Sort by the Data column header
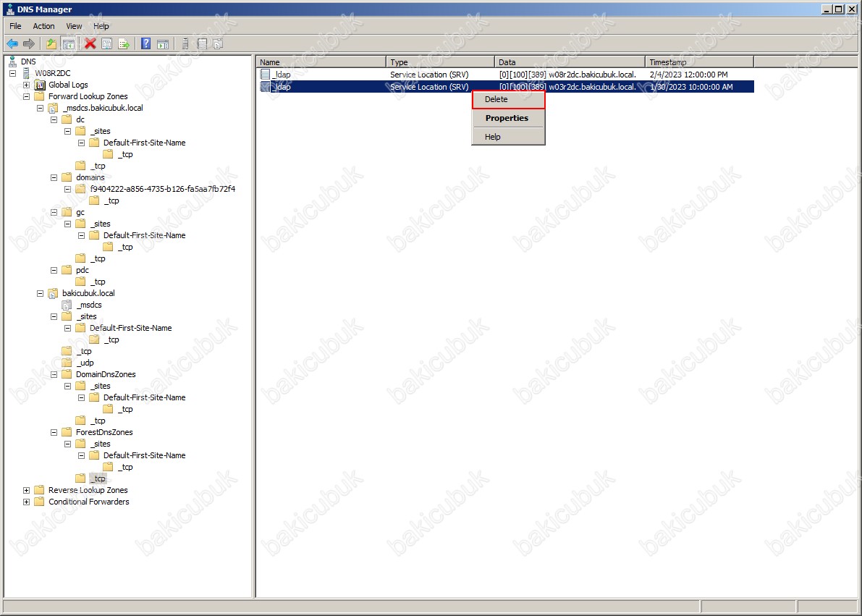The height and width of the screenshot is (616, 862). pyautogui.click(x=570, y=62)
